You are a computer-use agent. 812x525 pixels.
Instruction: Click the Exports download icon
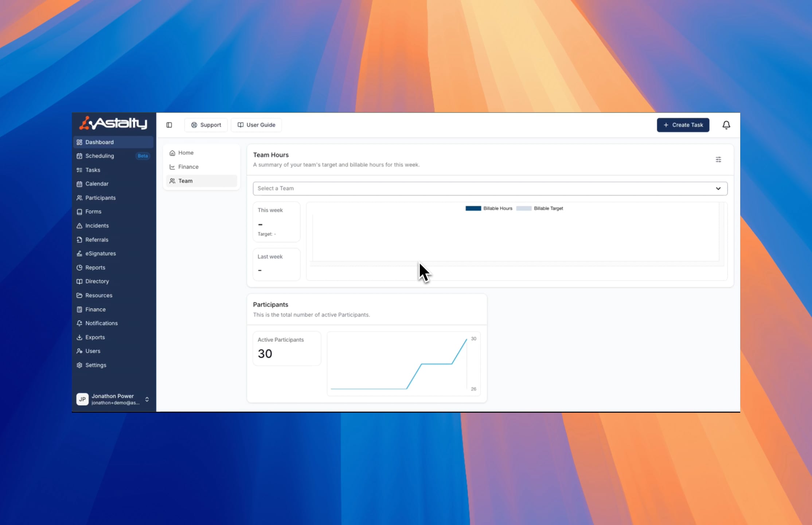79,337
